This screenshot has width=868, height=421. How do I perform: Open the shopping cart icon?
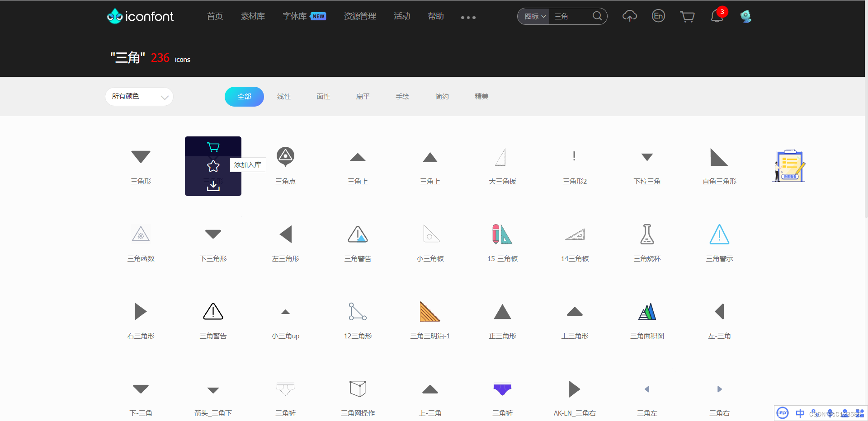click(x=687, y=16)
